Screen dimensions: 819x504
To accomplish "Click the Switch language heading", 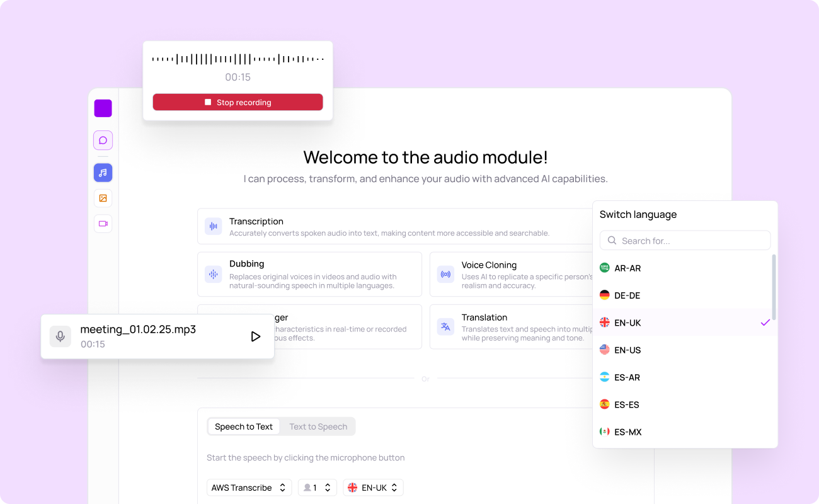I will (x=638, y=214).
